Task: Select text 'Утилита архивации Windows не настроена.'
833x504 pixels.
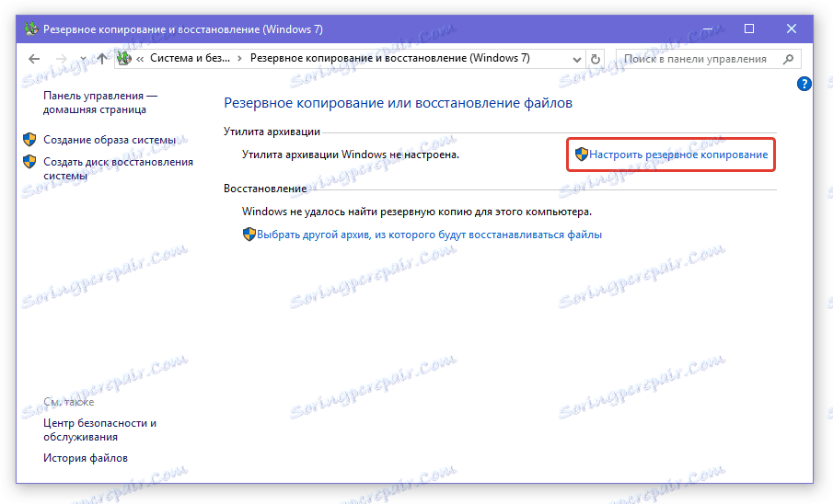Action: (x=351, y=155)
